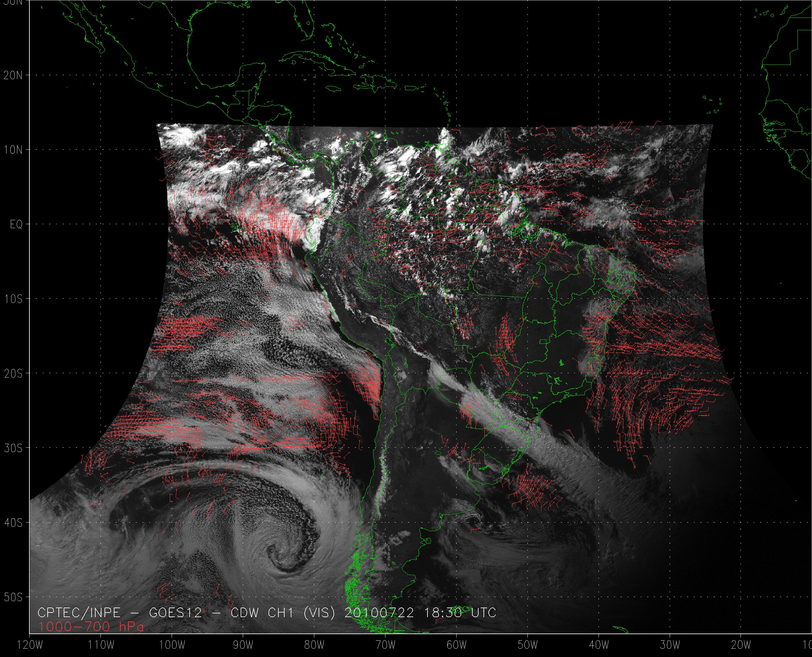The height and width of the screenshot is (657, 812).
Task: Click the 40W longitude label
Action: coord(599,645)
